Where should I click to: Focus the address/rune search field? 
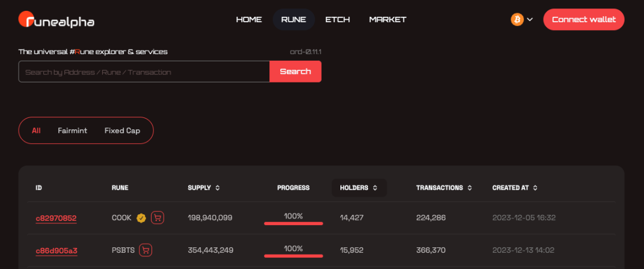pos(144,72)
